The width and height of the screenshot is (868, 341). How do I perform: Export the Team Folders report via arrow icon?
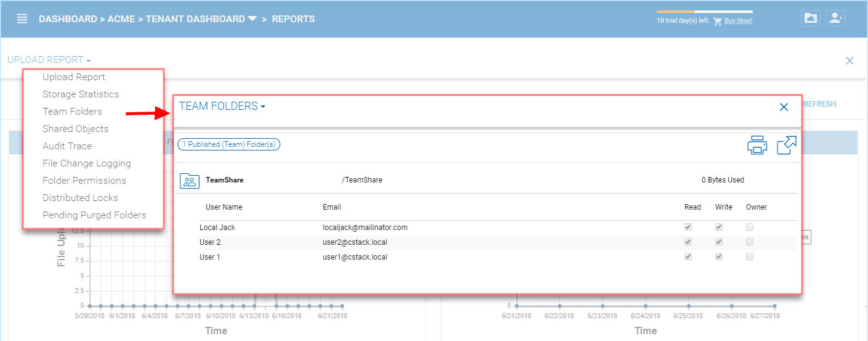pyautogui.click(x=787, y=146)
